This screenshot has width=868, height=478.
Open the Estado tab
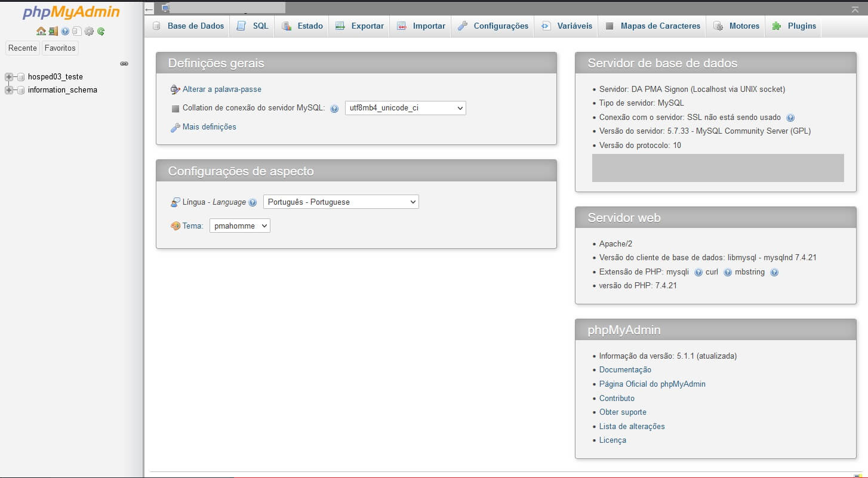coord(302,26)
